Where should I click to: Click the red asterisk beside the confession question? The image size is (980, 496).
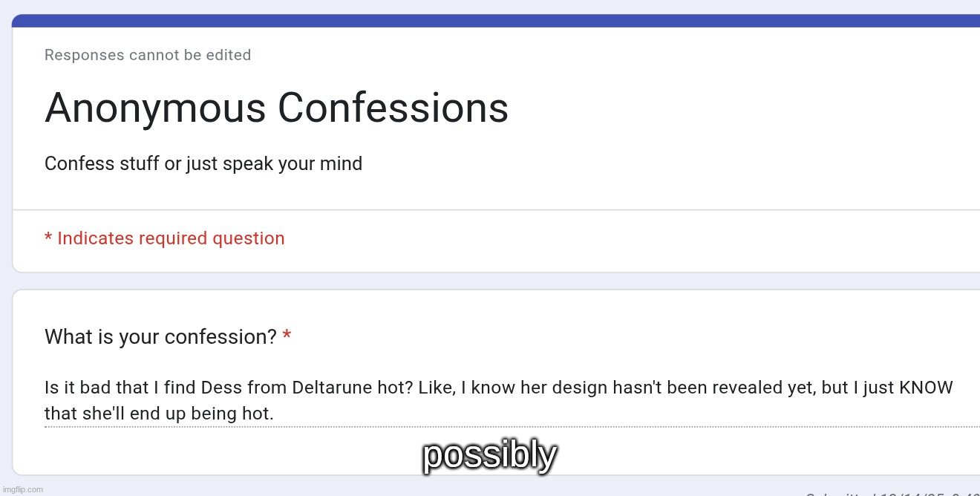287,337
